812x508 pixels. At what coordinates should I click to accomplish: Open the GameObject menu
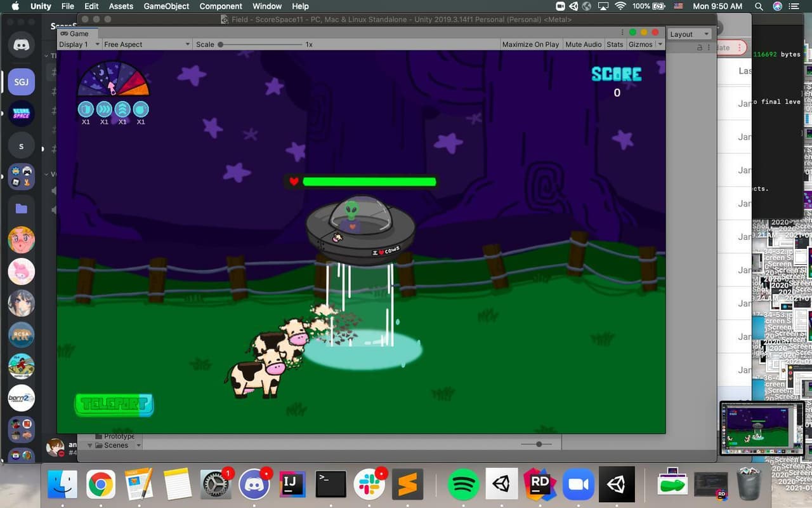166,6
